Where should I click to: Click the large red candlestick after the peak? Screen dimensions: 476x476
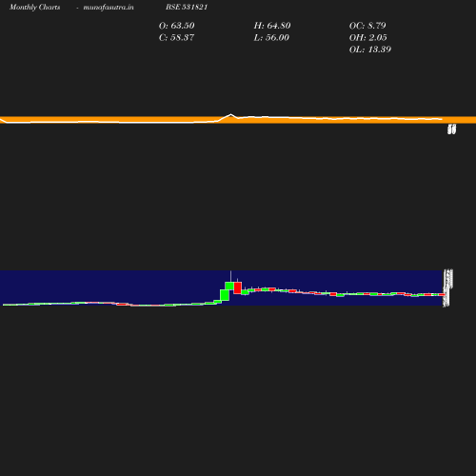238,288
